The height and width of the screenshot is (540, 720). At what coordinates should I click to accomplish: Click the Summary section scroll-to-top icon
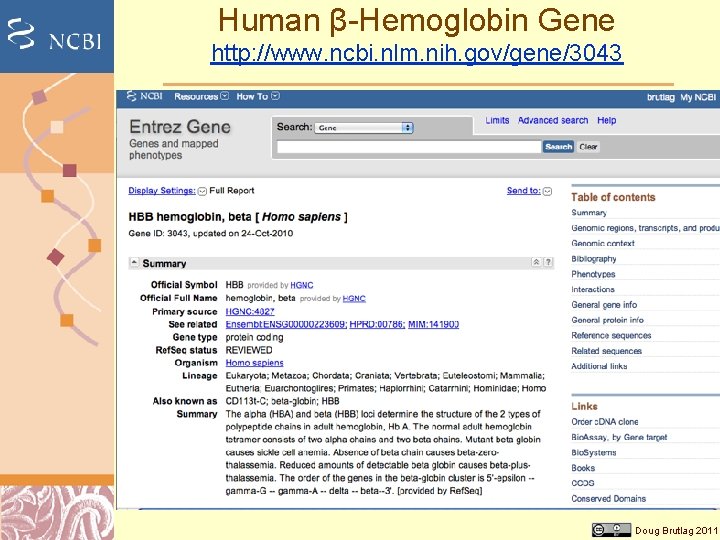536,262
